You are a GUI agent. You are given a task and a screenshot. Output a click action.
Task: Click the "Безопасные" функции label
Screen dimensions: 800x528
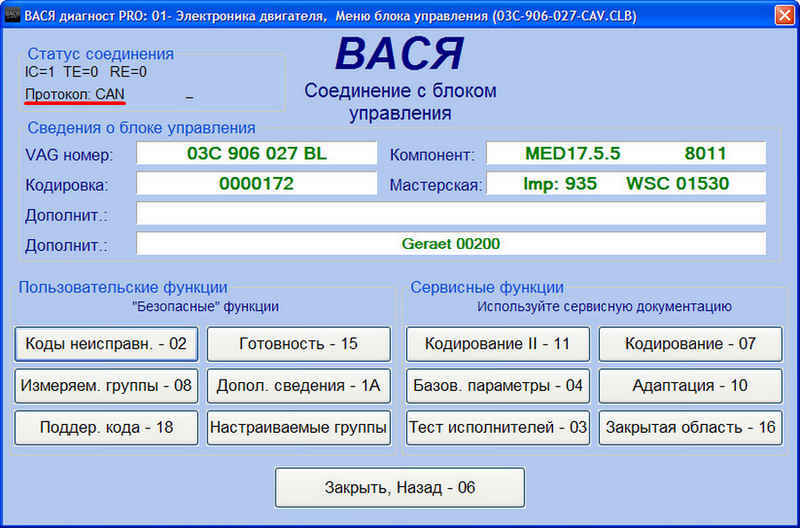point(205,307)
